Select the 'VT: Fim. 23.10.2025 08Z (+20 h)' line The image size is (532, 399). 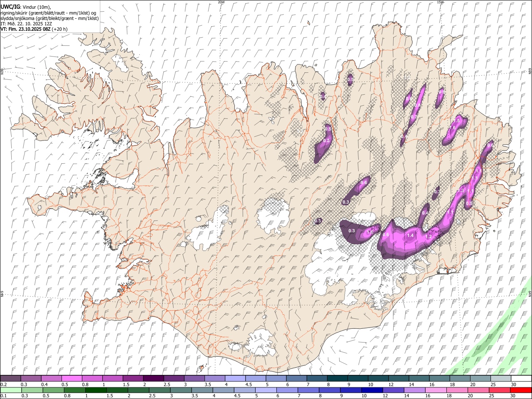tap(34, 29)
